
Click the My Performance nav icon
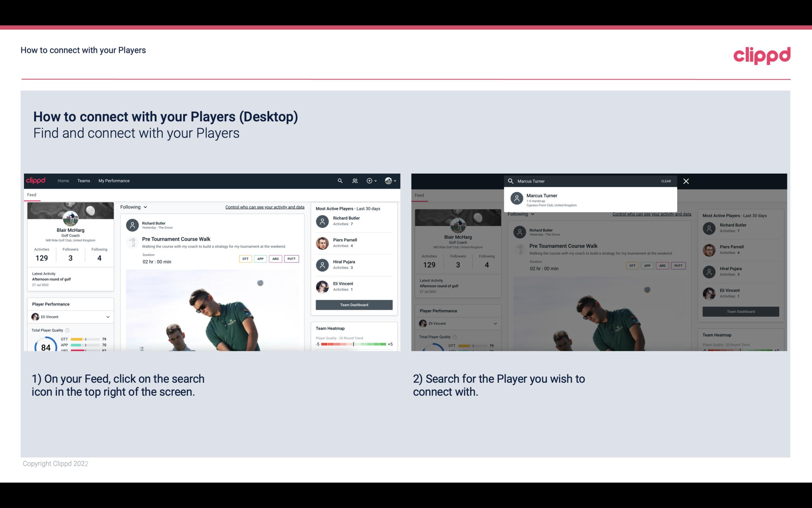tap(114, 180)
